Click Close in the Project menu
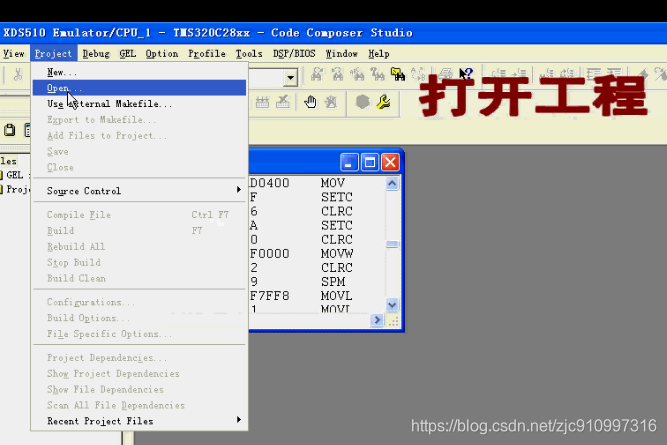Screen dimensions: 667x445 [140, 167]
